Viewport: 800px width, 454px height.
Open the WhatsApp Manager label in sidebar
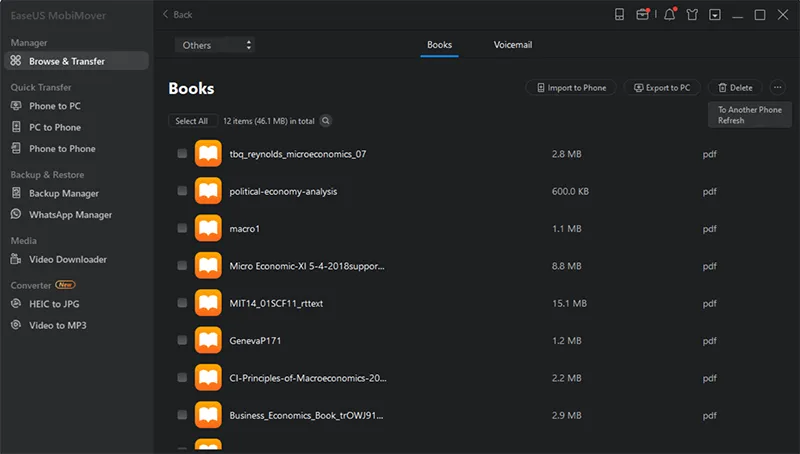click(70, 215)
